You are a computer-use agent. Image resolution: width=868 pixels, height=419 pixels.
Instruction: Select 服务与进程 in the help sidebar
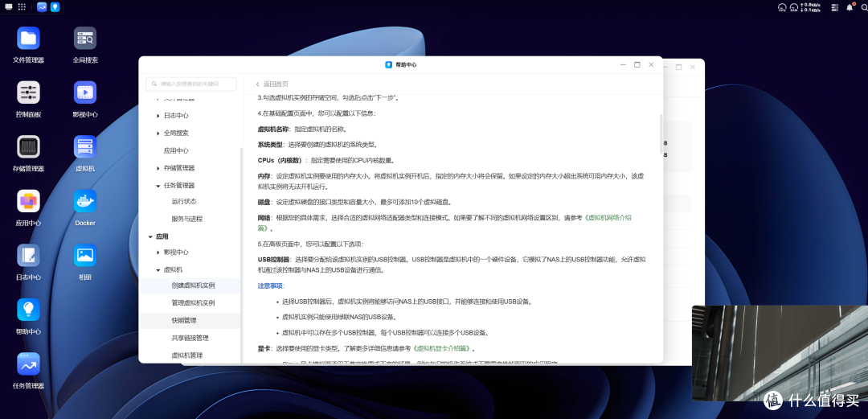click(x=187, y=219)
